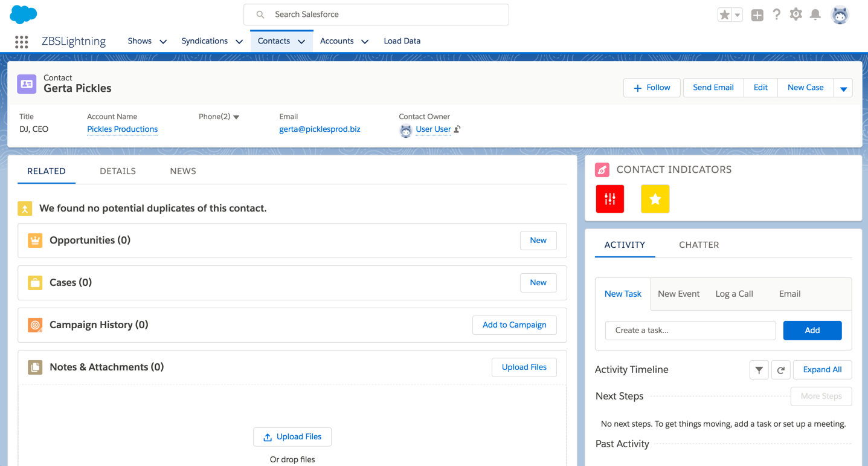Click the Notes & Attachments files icon
The image size is (868, 466).
point(35,367)
